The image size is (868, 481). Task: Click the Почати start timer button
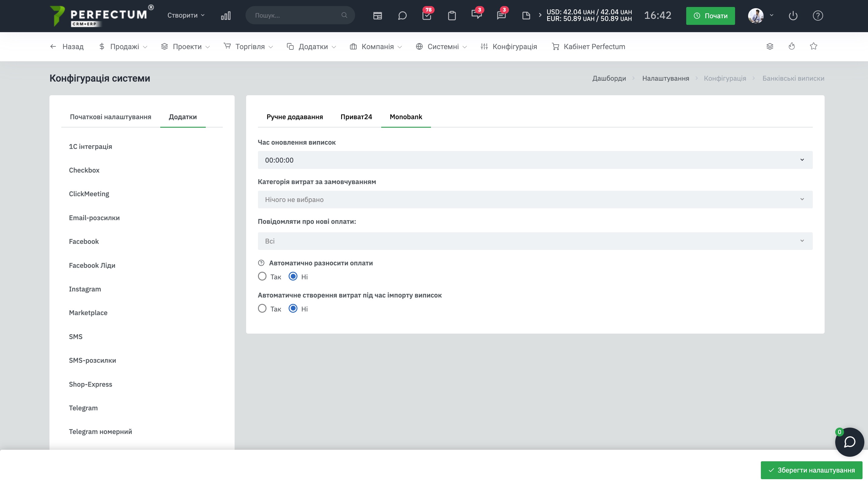[x=710, y=15]
